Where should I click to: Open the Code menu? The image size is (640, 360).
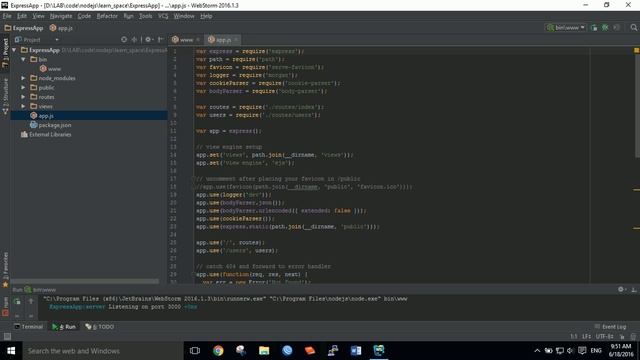coord(84,16)
